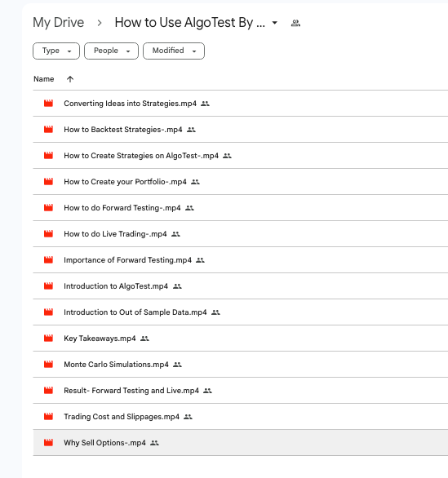Select Introduction to AlgoTest.mp4 file

[240, 286]
